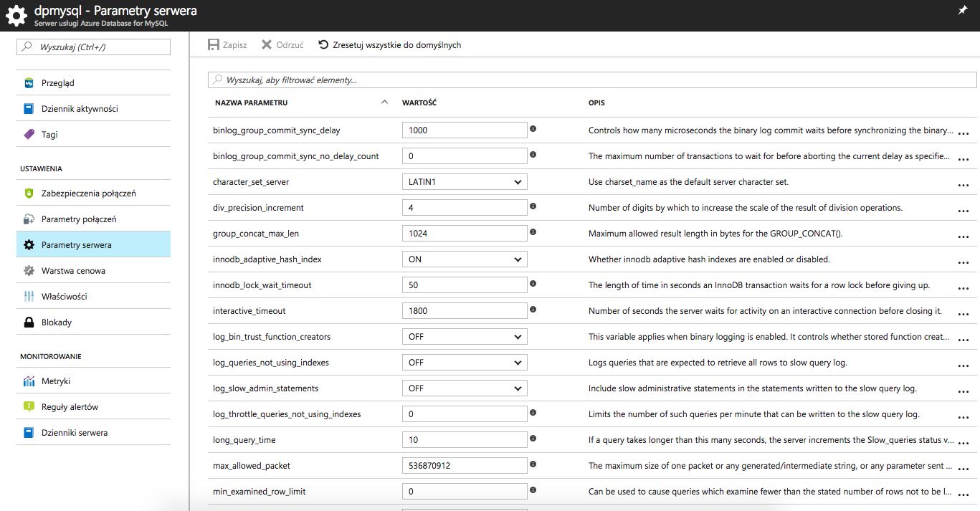Click the info icon beside interactive_timeout value

(533, 310)
